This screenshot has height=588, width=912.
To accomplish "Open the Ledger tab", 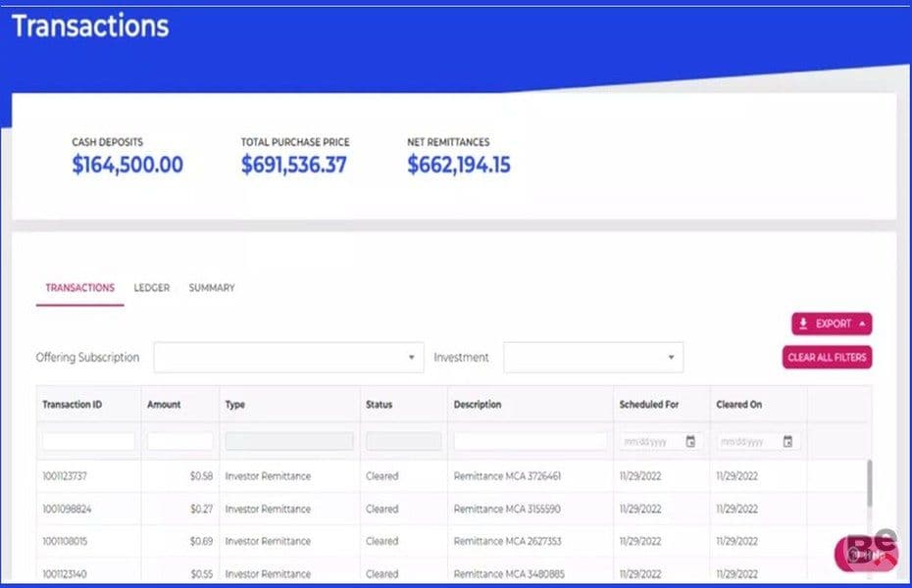I will 152,287.
